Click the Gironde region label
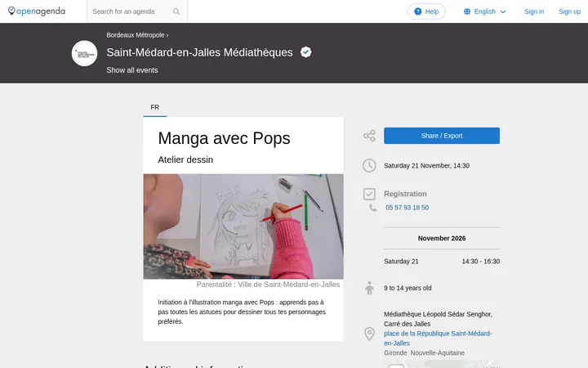588x368 pixels. point(395,353)
